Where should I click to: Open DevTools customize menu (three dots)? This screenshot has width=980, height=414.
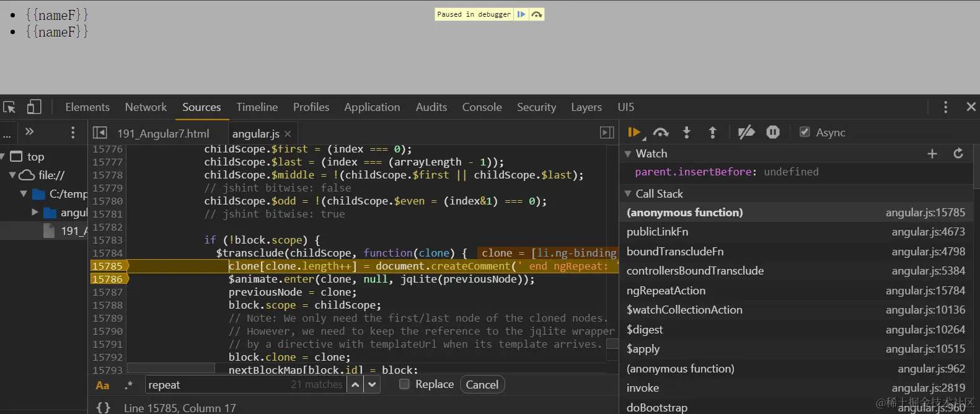coord(945,107)
